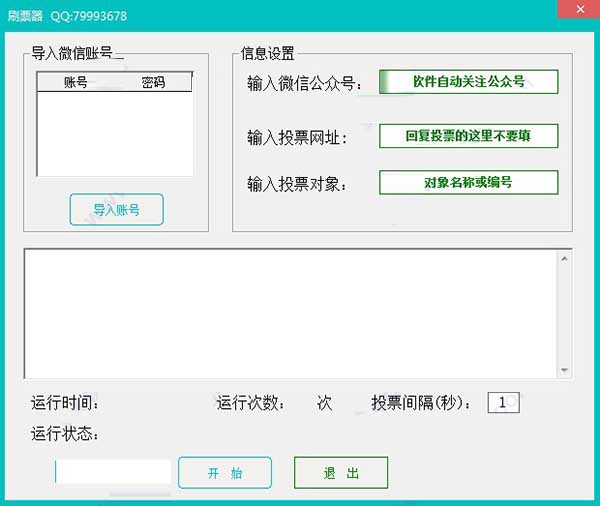The image size is (600, 506).
Task: Click the 输入投票对象 label
Action: click(x=297, y=184)
